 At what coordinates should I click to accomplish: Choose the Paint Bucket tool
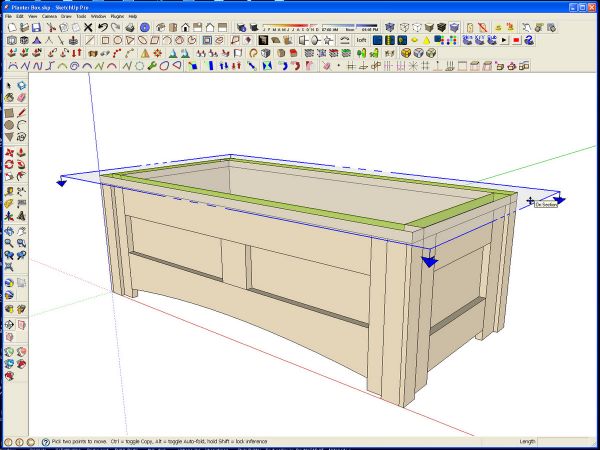tap(9, 98)
